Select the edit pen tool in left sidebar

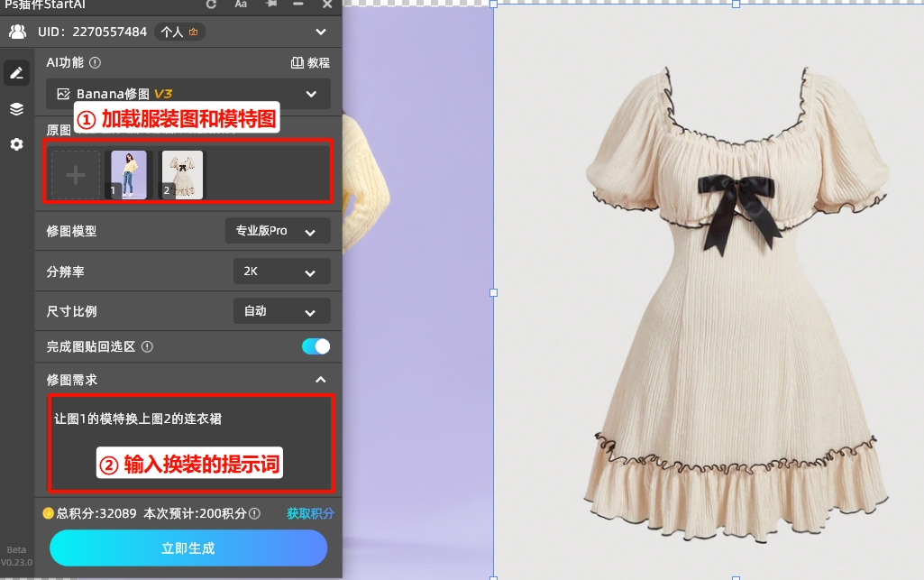(x=16, y=72)
